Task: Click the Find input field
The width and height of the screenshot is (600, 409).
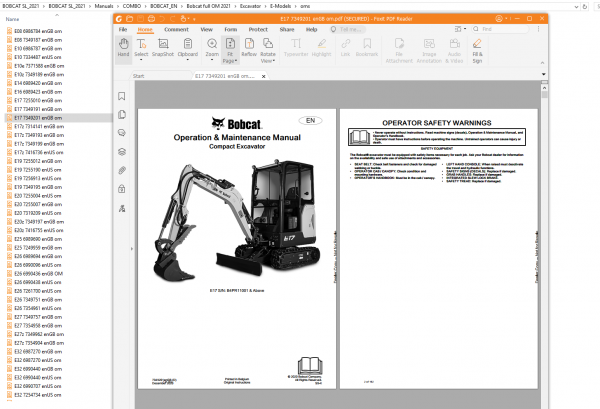Action: 500,29
